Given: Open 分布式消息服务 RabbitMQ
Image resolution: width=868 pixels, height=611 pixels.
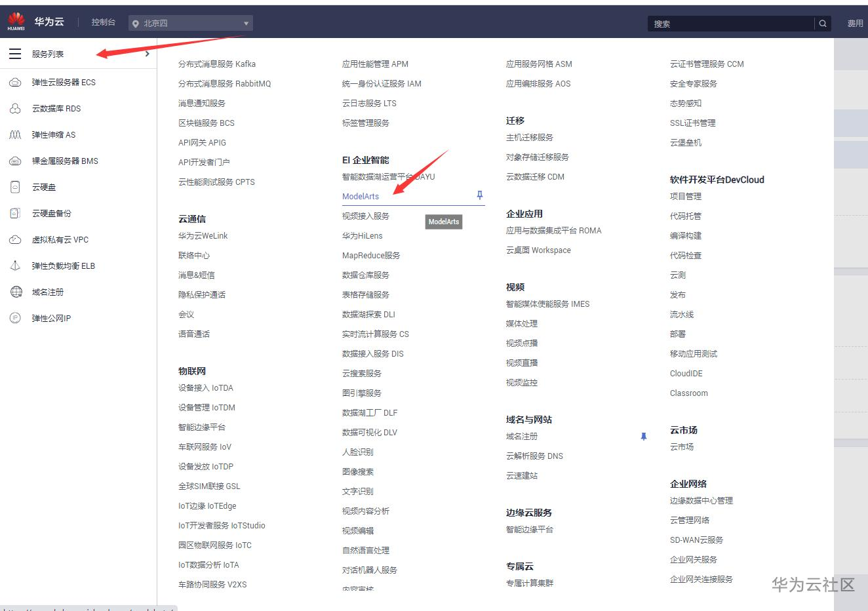Looking at the screenshot, I should tap(224, 83).
